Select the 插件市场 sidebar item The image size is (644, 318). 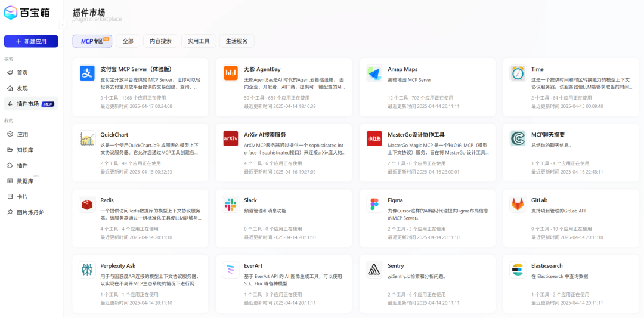(x=31, y=104)
